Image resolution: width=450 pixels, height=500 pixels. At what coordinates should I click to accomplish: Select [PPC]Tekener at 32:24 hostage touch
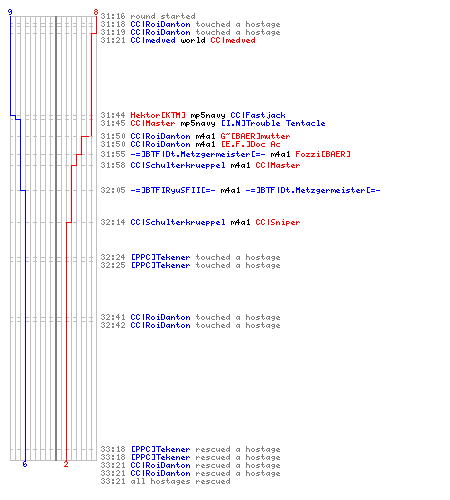(160, 257)
